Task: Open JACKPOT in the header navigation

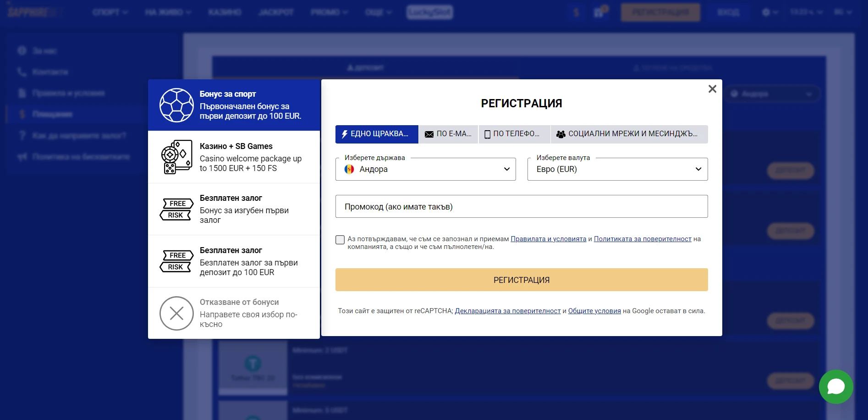Action: click(x=276, y=12)
